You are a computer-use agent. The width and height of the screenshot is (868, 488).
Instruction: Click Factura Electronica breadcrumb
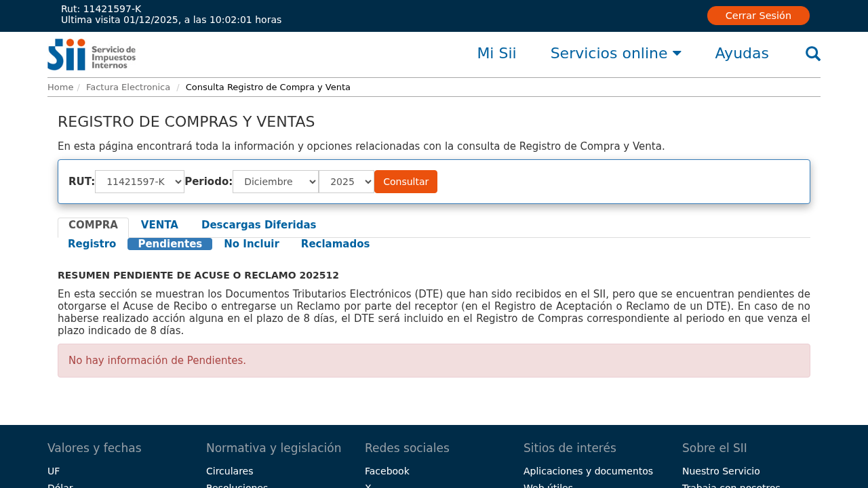pyautogui.click(x=128, y=87)
